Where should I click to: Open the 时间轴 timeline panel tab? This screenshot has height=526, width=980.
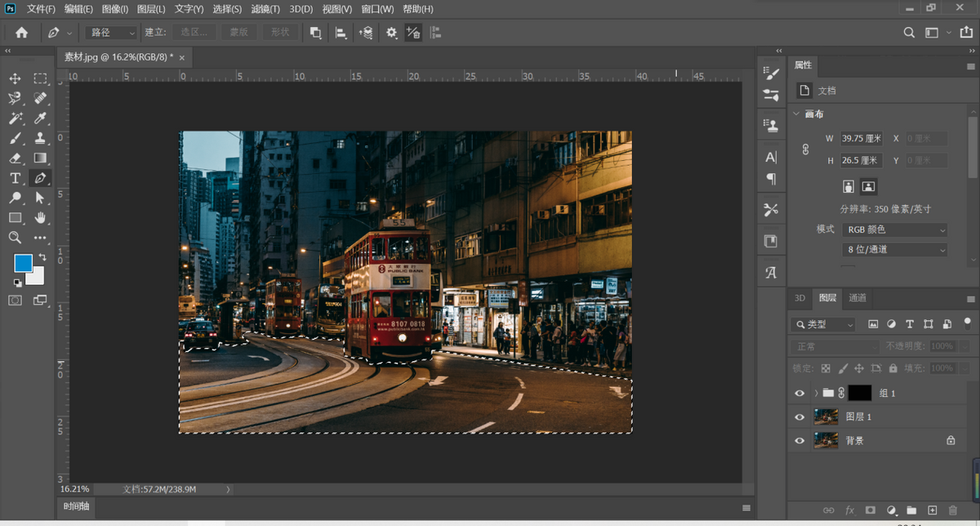point(76,506)
